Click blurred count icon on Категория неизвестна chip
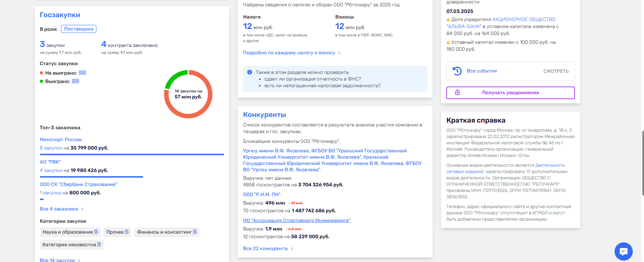 [x=99, y=244]
